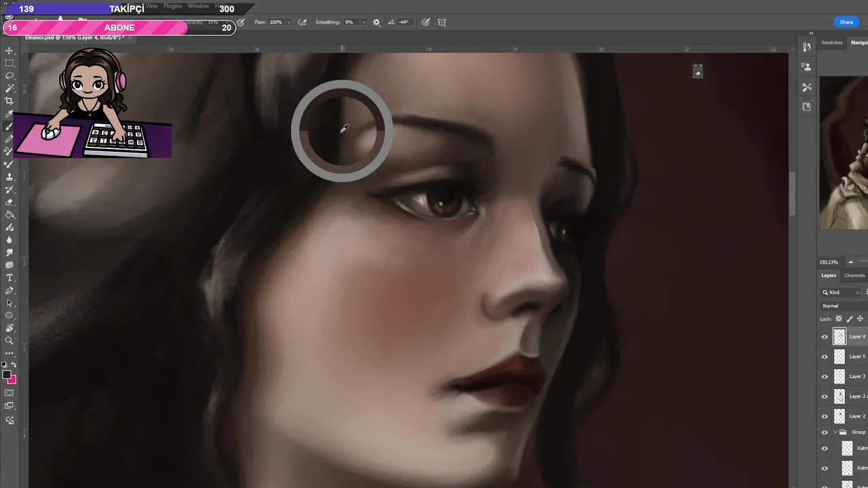Select the Move tool
Viewport: 868px width, 488px height.
9,51
